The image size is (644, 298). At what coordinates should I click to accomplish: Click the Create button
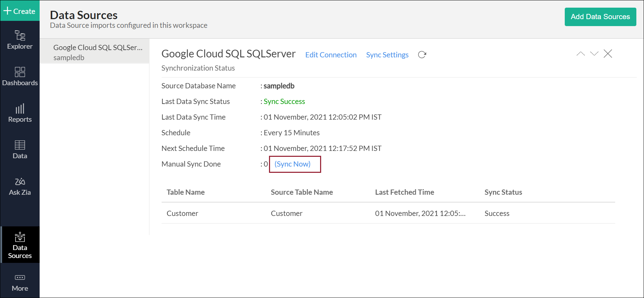(20, 11)
